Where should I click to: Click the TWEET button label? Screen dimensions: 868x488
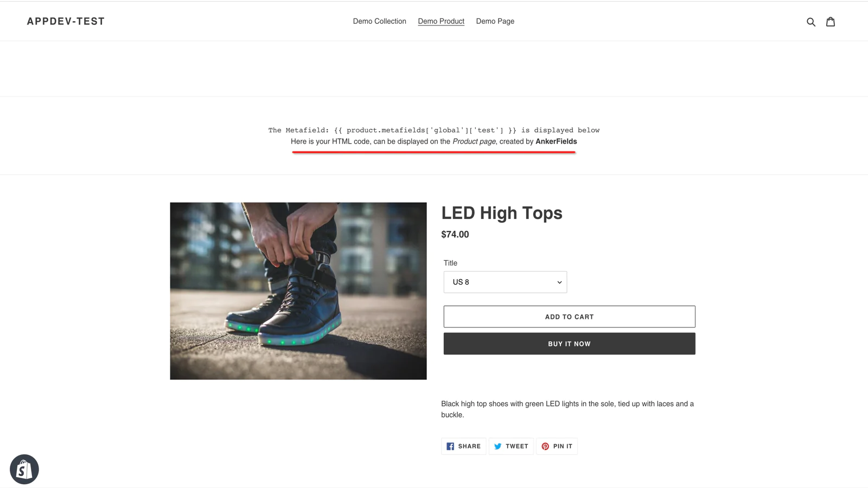point(516,446)
